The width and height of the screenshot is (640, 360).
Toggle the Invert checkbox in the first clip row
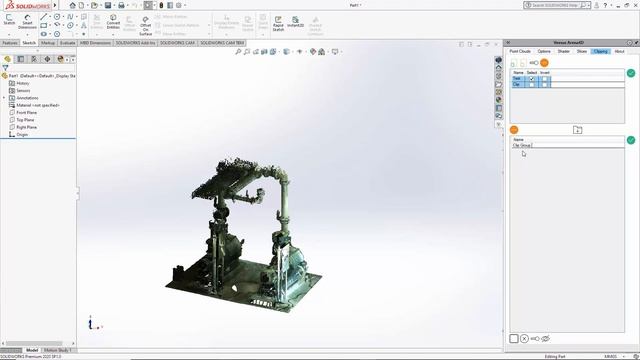545,78
